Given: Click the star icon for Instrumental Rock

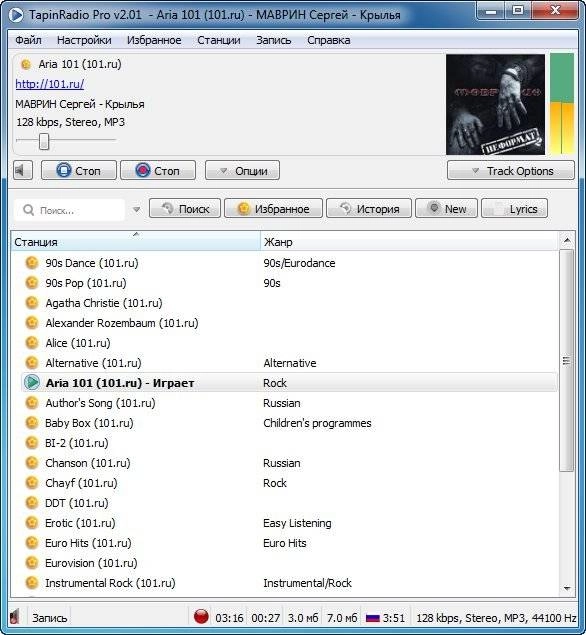Looking at the screenshot, I should 32,583.
